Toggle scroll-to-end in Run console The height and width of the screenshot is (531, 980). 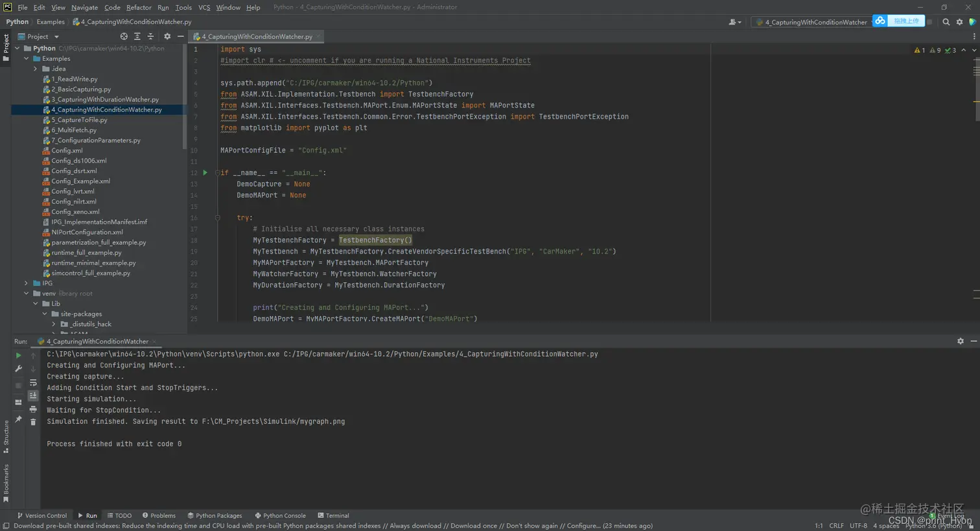tap(33, 395)
